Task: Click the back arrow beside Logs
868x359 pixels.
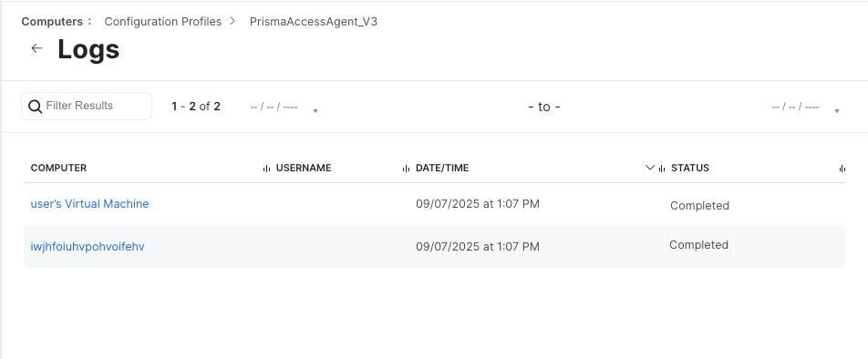Action: [36, 48]
